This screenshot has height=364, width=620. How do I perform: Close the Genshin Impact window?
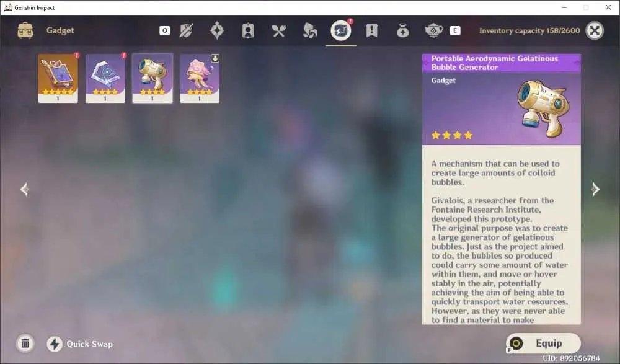pyautogui.click(x=608, y=7)
